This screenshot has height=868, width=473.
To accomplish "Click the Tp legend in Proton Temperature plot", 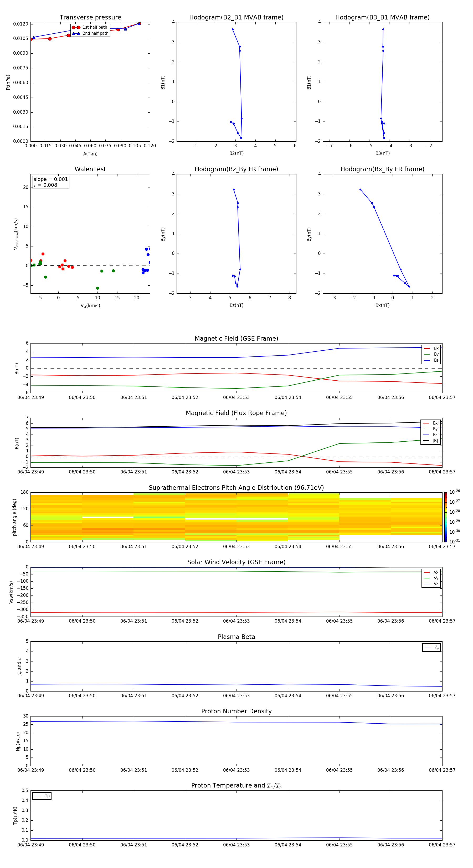I will [42, 796].
